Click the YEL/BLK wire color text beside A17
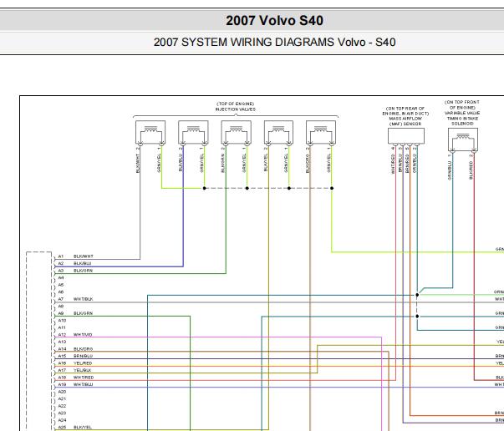The image size is (504, 431). click(82, 370)
